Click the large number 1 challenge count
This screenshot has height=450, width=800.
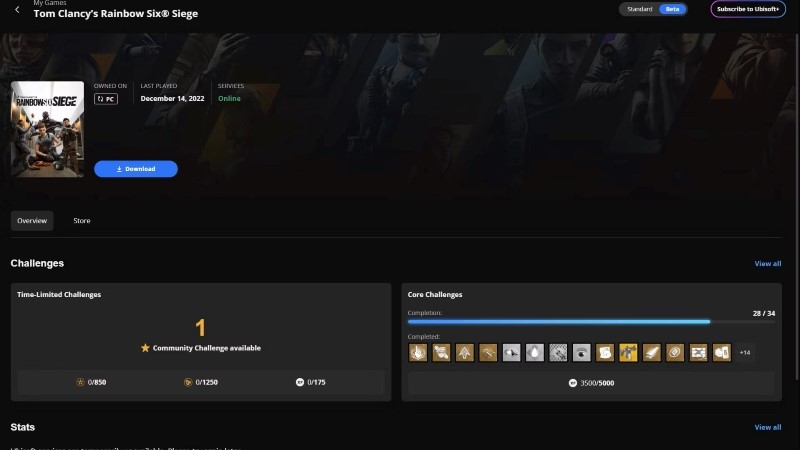(x=201, y=328)
